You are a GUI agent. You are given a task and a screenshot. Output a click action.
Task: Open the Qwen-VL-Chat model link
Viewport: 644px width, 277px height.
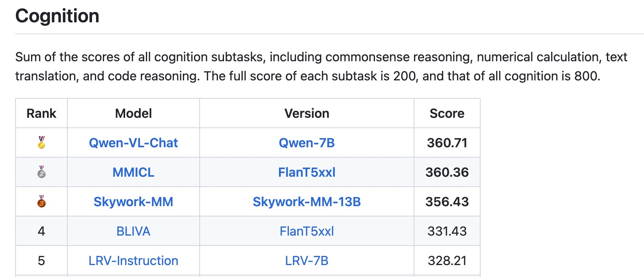pyautogui.click(x=133, y=143)
